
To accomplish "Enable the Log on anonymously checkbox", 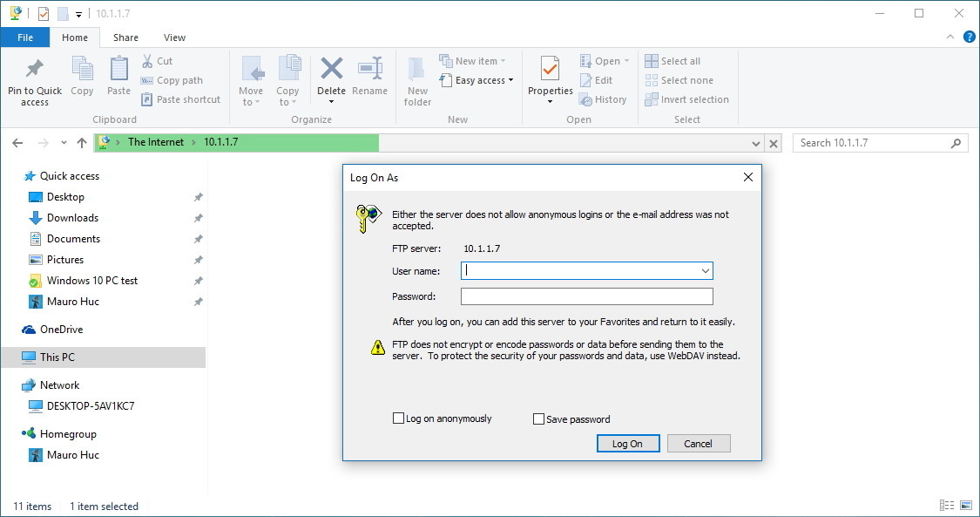I will tap(399, 419).
